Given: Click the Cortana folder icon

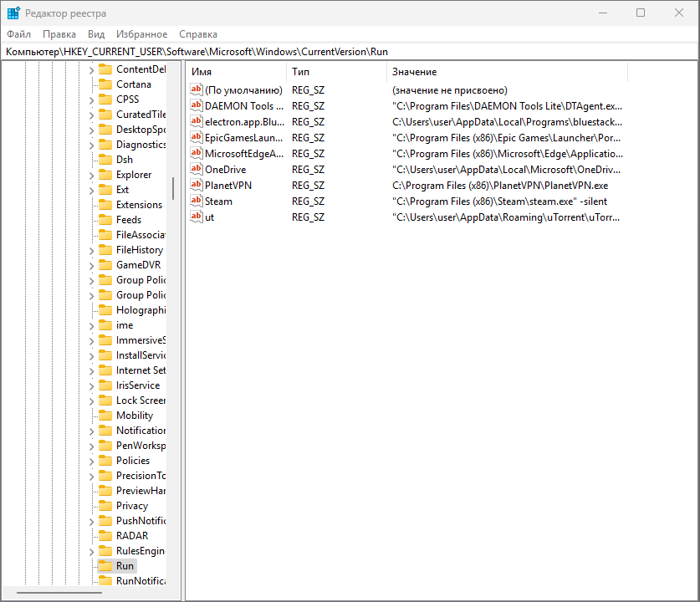Looking at the screenshot, I should click(105, 84).
